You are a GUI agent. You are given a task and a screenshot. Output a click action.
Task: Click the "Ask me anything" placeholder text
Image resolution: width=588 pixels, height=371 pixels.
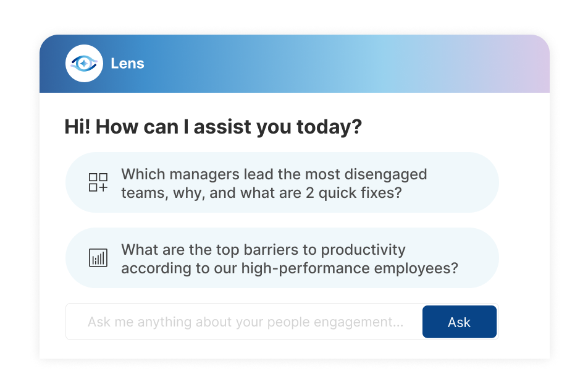246,322
